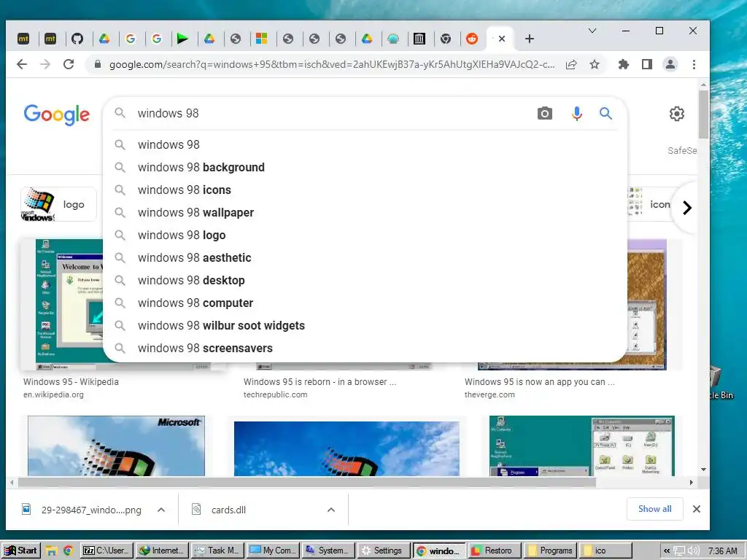Pick suggestion 'windows 98 logo'
This screenshot has height=560, width=747.
coord(365,236)
